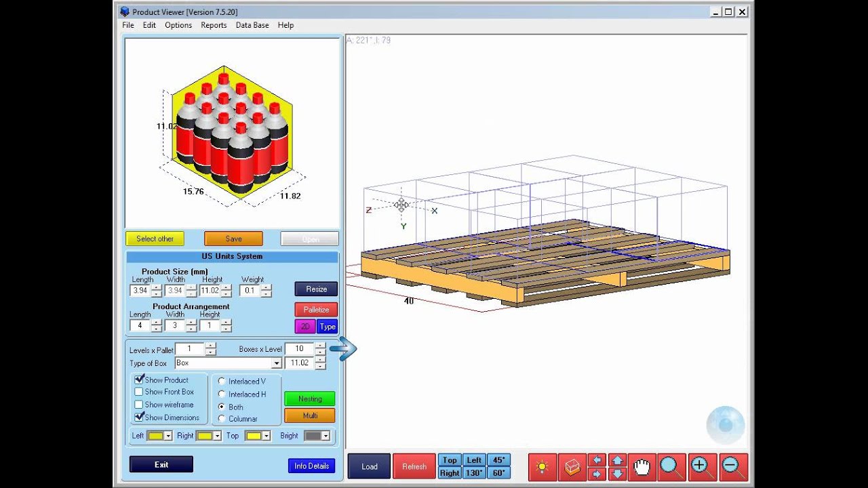Click the sun light icon in the view toolbar
Viewport: 868px width, 488px height.
542,466
